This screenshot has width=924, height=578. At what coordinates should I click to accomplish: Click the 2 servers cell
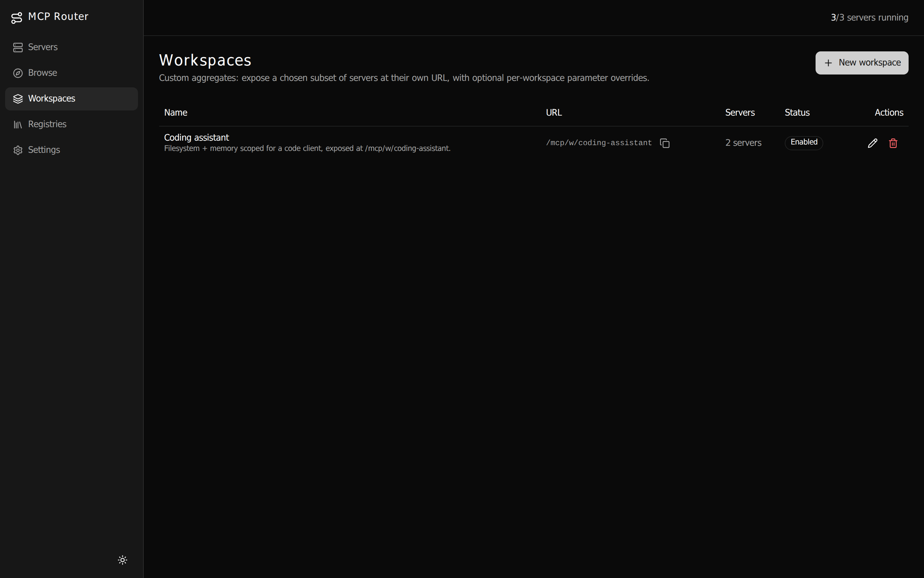tap(743, 143)
